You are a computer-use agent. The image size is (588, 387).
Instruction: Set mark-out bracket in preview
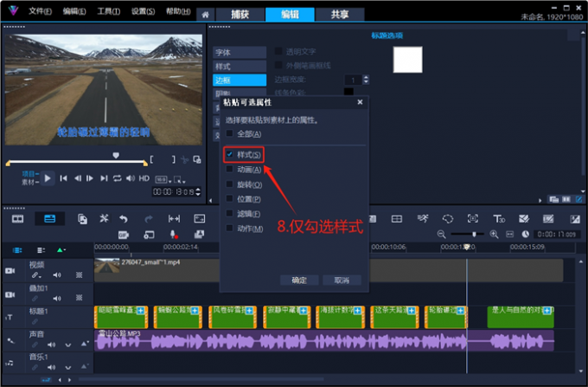coord(173,159)
